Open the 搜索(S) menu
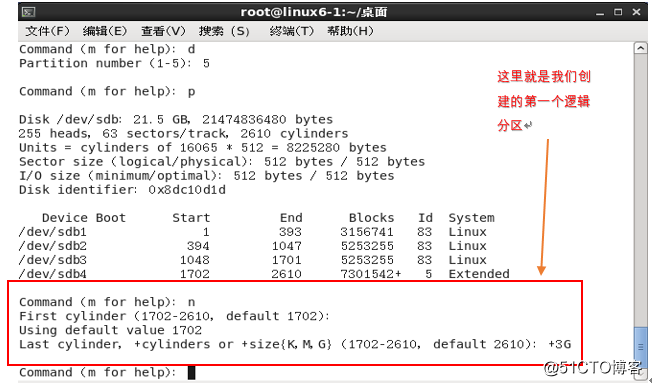Image resolution: width=652 pixels, height=386 pixels. [224, 31]
